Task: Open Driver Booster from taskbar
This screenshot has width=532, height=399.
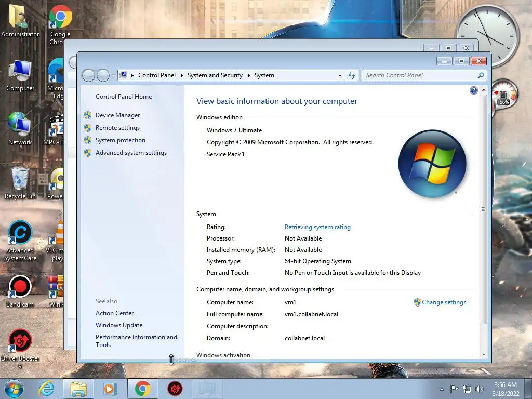Action: 175,389
